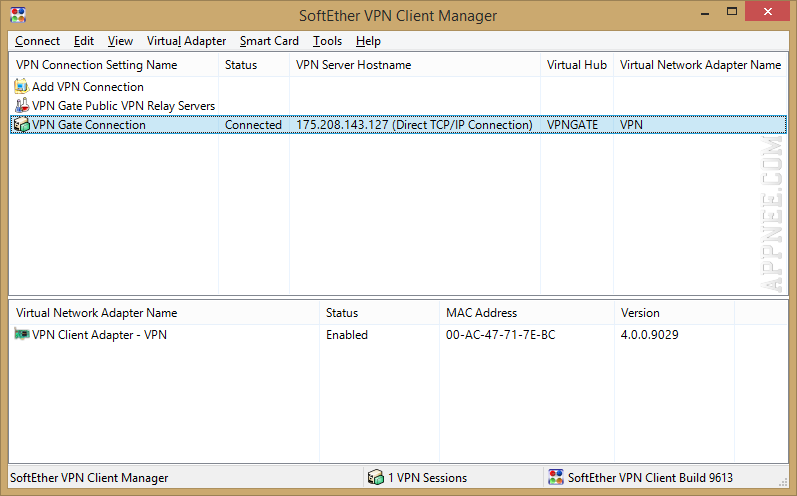
Task: Open the View menu
Action: 120,41
